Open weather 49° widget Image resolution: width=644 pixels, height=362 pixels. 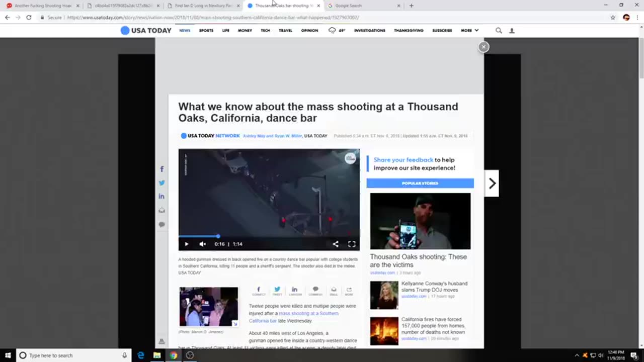(x=337, y=31)
